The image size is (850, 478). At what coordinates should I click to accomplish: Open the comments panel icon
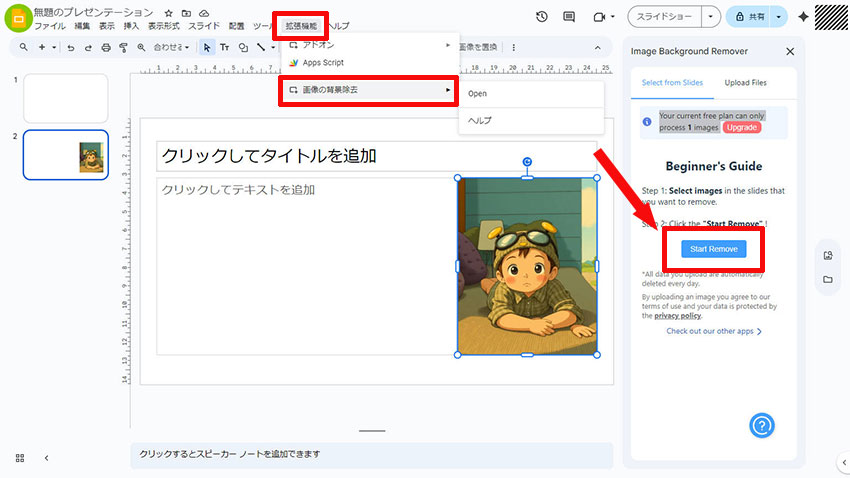(569, 17)
